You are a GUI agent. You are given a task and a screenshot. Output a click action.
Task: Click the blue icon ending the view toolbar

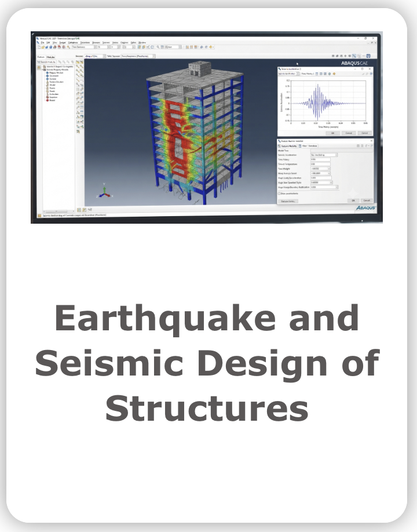(368, 56)
